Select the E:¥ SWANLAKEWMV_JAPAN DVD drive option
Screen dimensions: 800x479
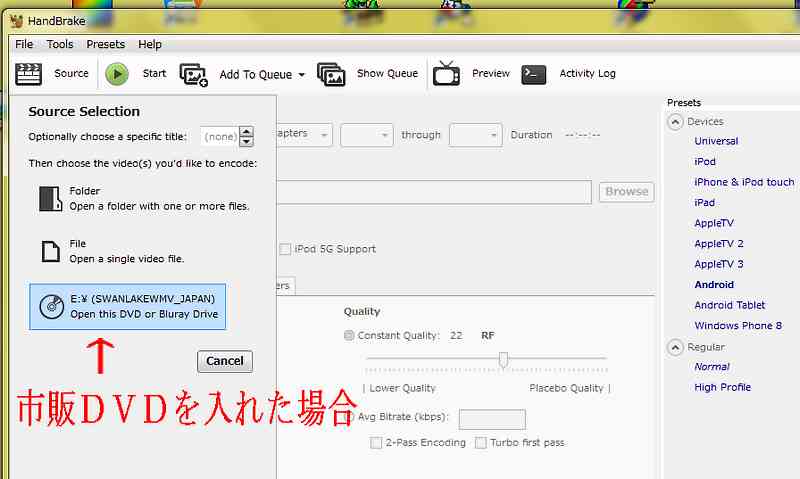pos(128,307)
